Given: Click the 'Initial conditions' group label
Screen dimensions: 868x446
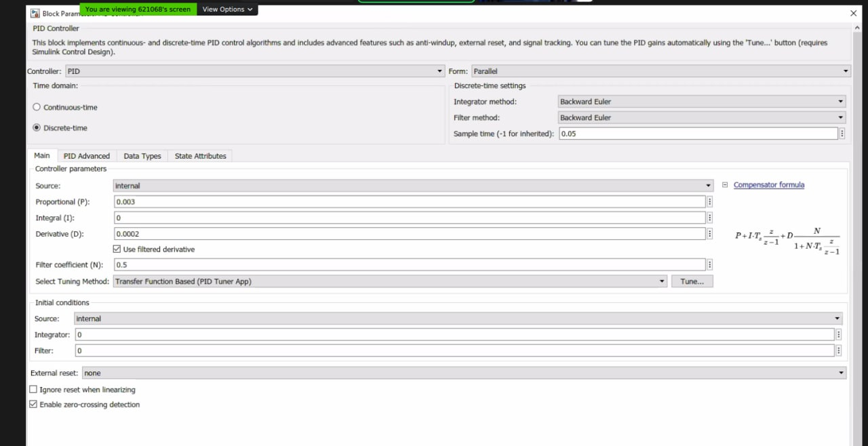Looking at the screenshot, I should (x=62, y=302).
